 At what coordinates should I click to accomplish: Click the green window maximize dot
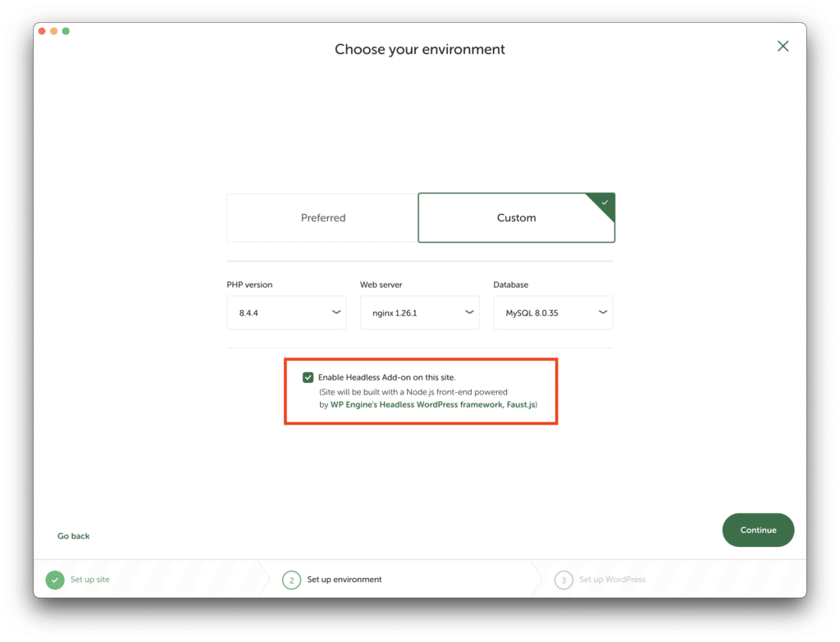pos(66,31)
